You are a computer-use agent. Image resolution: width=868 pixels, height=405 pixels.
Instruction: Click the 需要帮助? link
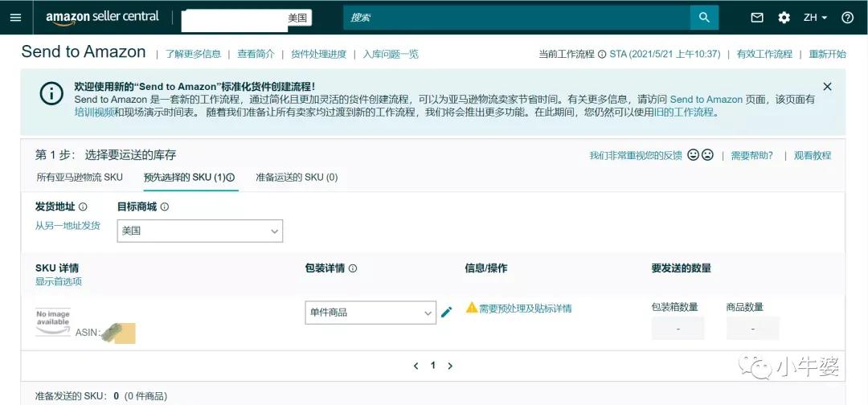(x=751, y=156)
